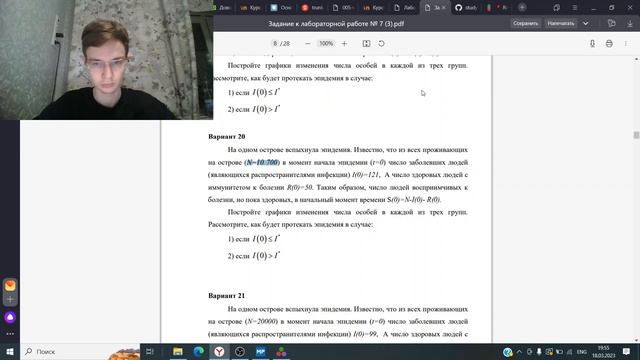Click the PDF vertical scrollbar thumb
Image resolution: width=640 pixels, height=360 pixels.
[636, 135]
